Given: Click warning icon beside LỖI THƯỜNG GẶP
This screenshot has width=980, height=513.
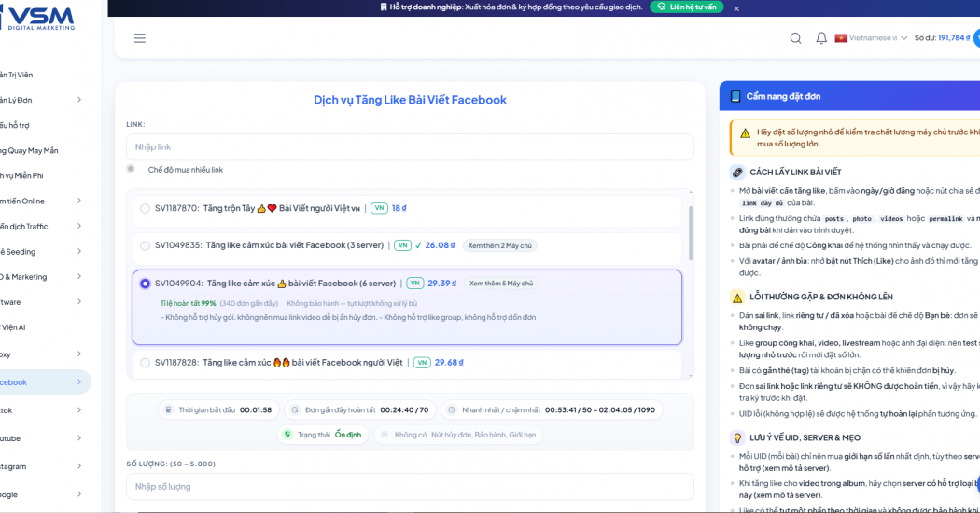Looking at the screenshot, I should [x=737, y=298].
